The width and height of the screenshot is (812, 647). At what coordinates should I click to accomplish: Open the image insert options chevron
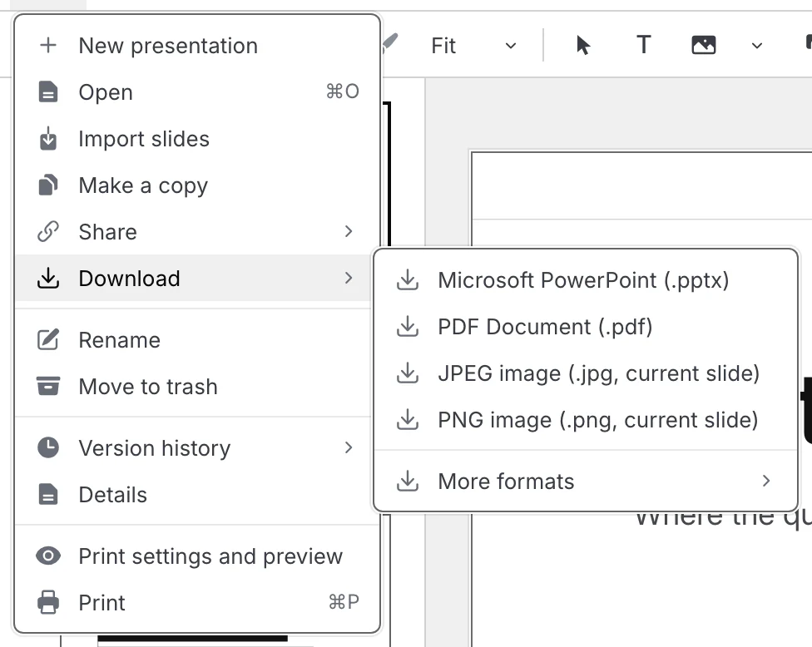(x=756, y=46)
